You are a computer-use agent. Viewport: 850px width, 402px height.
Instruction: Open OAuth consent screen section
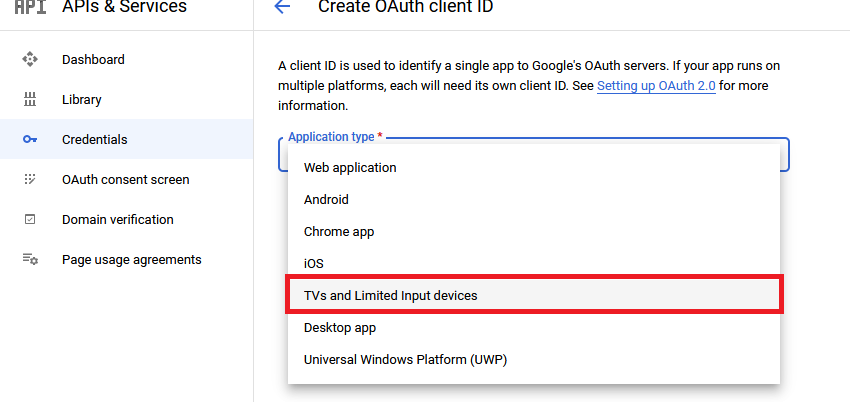click(126, 179)
